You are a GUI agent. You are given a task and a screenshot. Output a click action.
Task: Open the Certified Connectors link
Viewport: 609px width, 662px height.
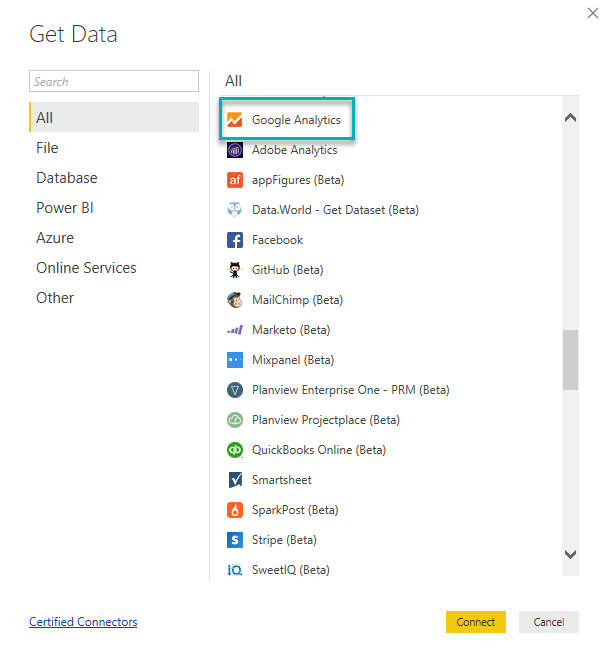pyautogui.click(x=83, y=622)
